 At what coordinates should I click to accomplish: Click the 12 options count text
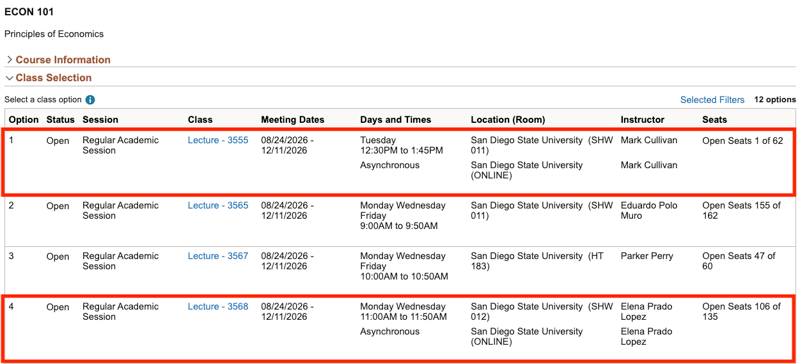774,100
